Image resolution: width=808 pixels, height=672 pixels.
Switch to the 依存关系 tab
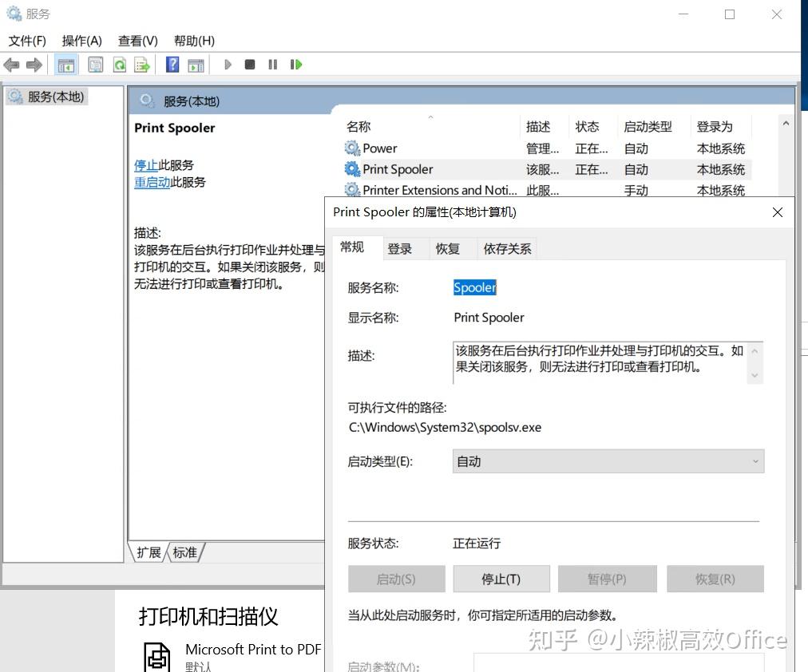pos(506,248)
